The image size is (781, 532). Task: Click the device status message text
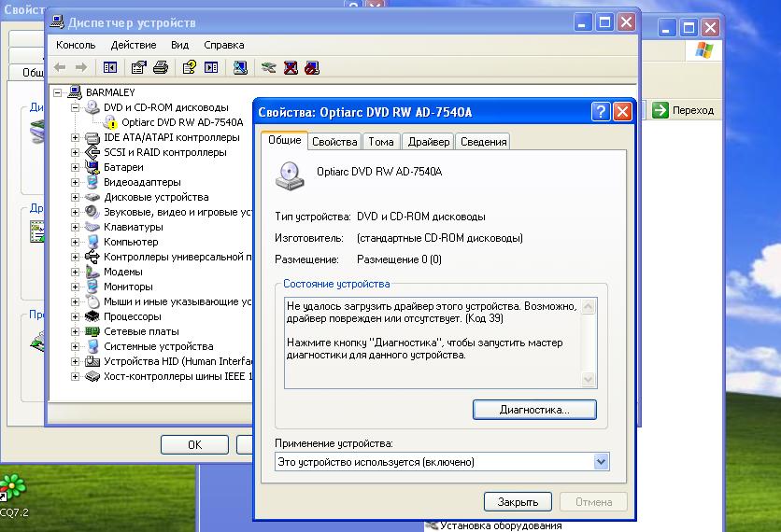click(x=432, y=330)
